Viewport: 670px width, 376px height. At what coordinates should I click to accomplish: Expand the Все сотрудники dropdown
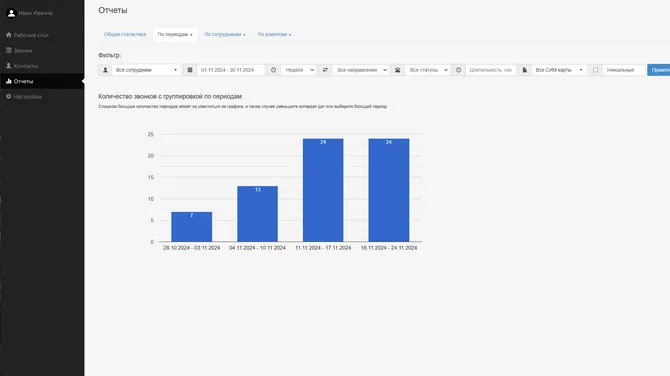click(146, 70)
